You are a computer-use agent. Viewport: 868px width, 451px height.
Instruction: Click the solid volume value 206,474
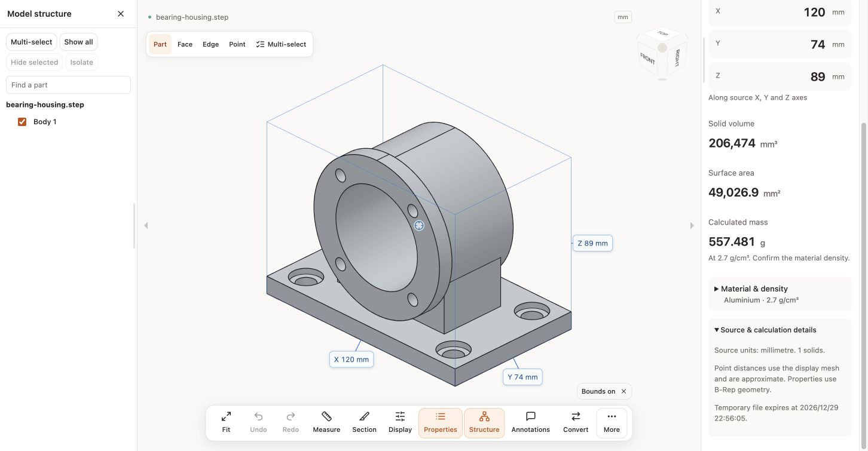(732, 143)
